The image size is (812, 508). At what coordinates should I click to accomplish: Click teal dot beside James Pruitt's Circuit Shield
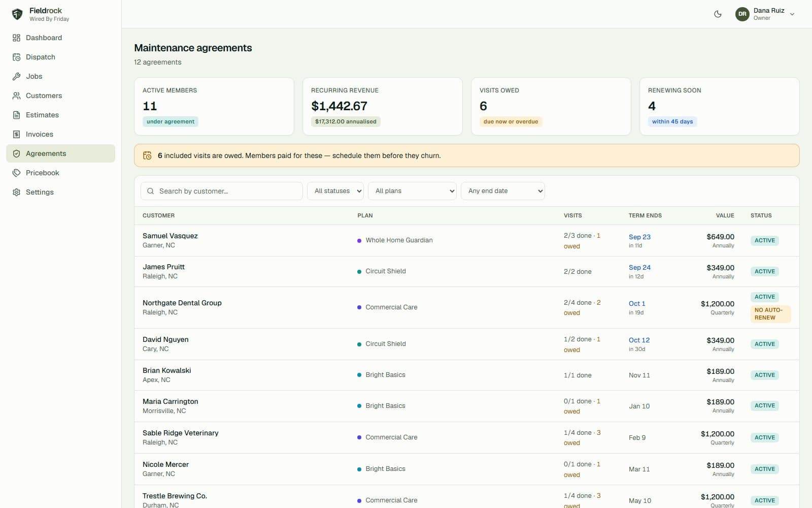(x=359, y=272)
